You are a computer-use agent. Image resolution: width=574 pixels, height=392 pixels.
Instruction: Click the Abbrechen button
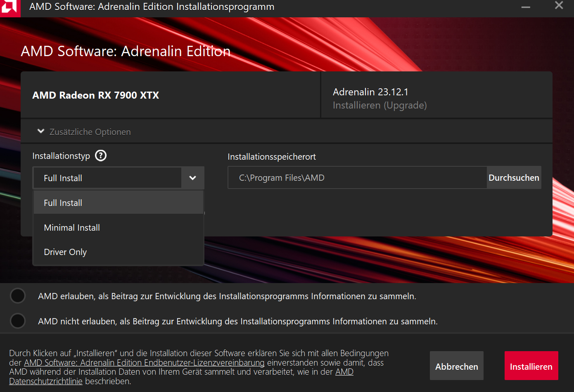[456, 366]
